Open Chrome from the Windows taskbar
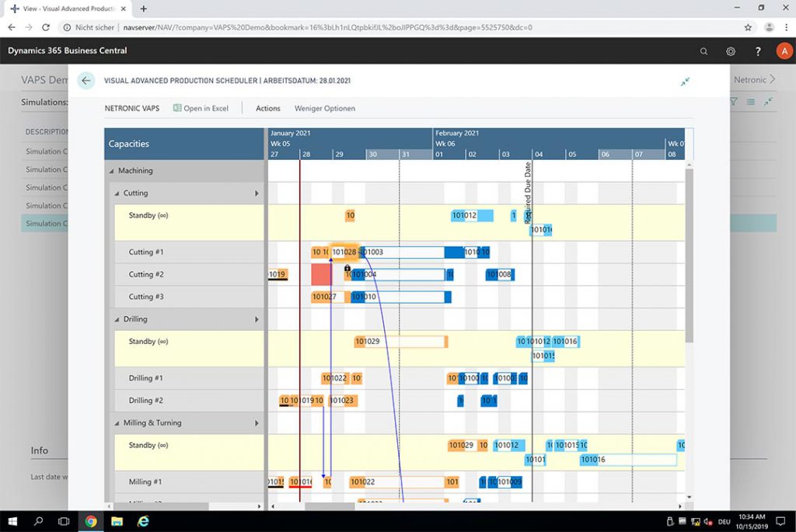796x532 pixels. click(91, 521)
